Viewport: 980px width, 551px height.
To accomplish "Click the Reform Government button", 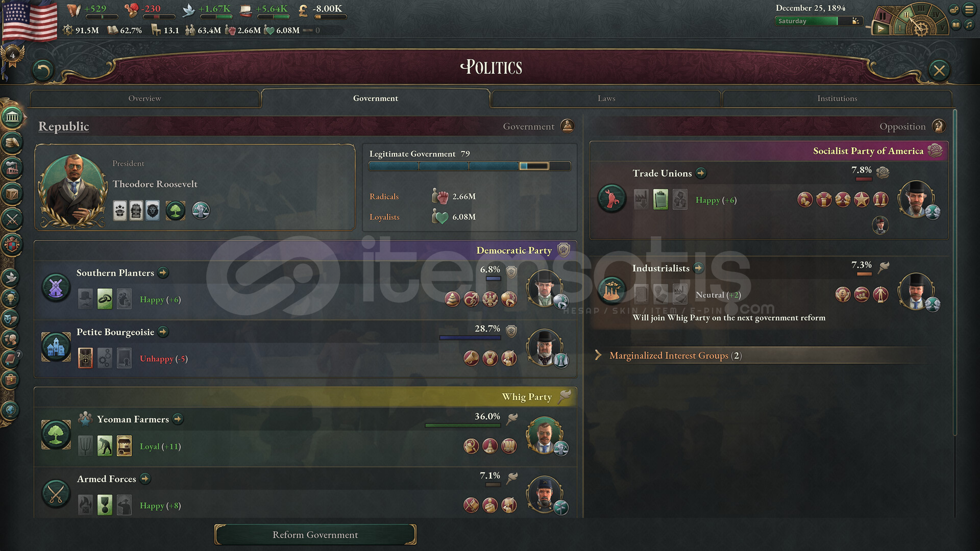I will [x=315, y=535].
